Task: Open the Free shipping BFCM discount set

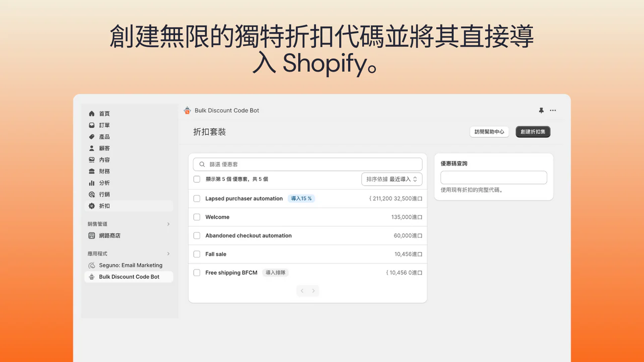Action: [231, 273]
